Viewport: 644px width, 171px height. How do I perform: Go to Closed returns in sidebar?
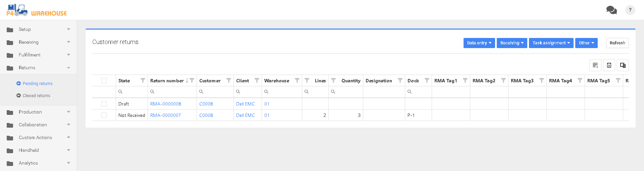(x=36, y=96)
